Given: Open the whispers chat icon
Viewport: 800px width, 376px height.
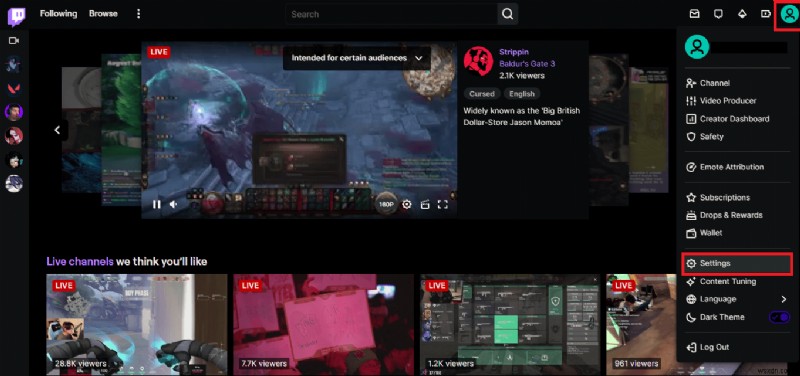Looking at the screenshot, I should pyautogui.click(x=718, y=14).
